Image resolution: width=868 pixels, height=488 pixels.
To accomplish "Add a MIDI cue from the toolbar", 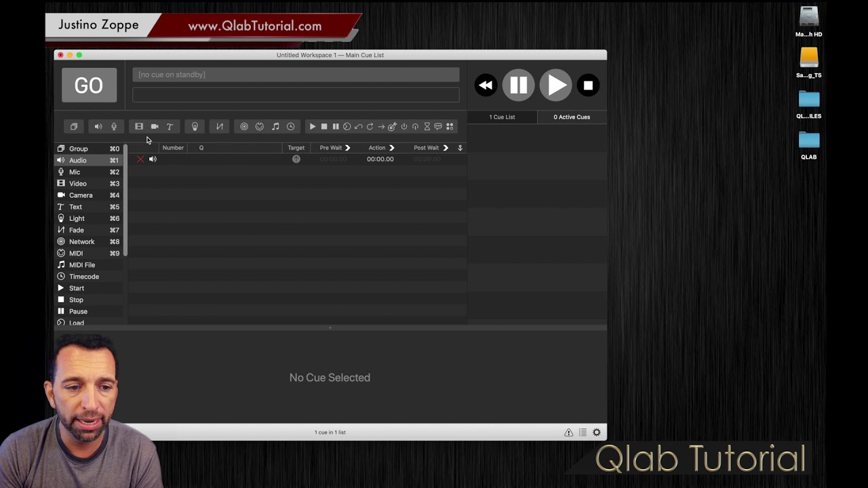I will [x=260, y=127].
